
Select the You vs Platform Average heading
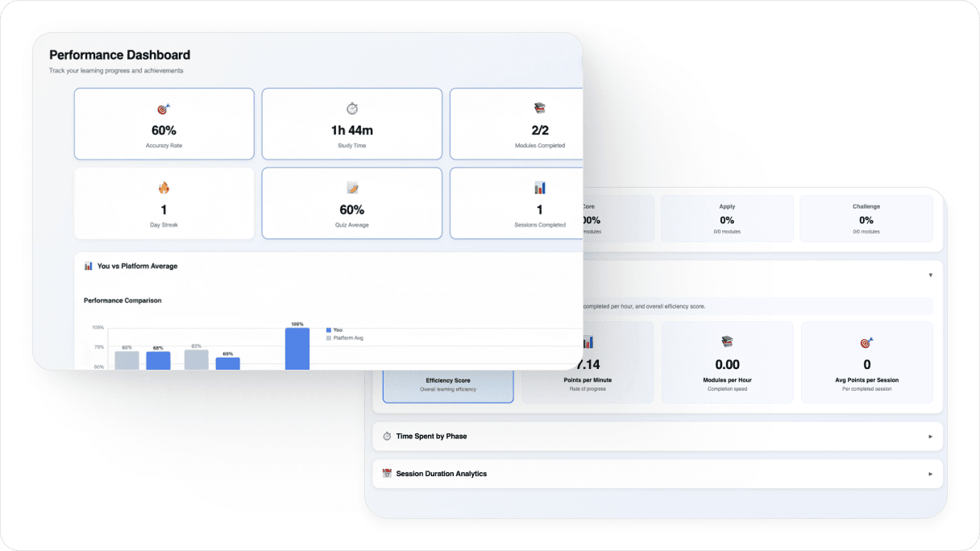[137, 266]
